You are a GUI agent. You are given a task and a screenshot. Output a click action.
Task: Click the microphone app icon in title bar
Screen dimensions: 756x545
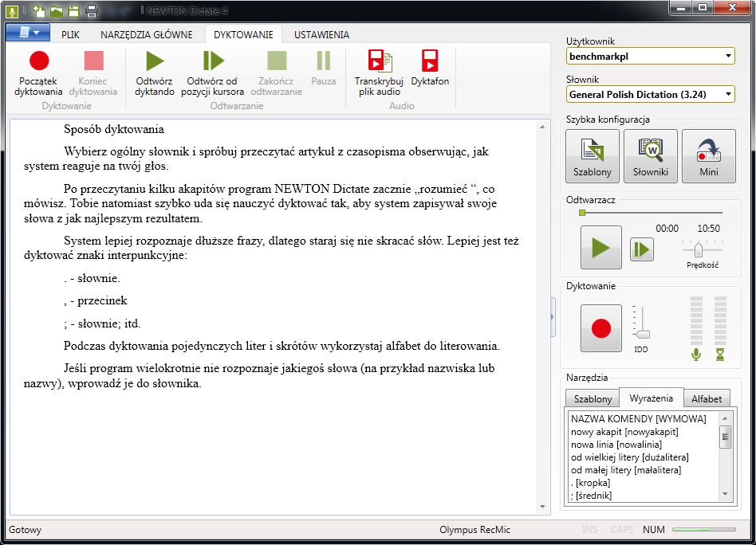(12, 10)
